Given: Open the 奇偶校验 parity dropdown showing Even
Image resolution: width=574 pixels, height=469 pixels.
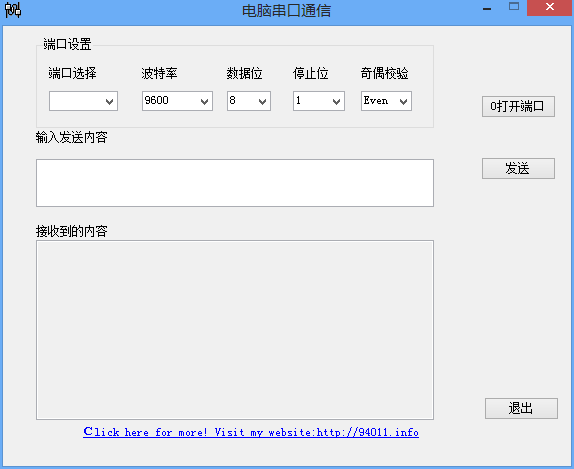Looking at the screenshot, I should 386,101.
